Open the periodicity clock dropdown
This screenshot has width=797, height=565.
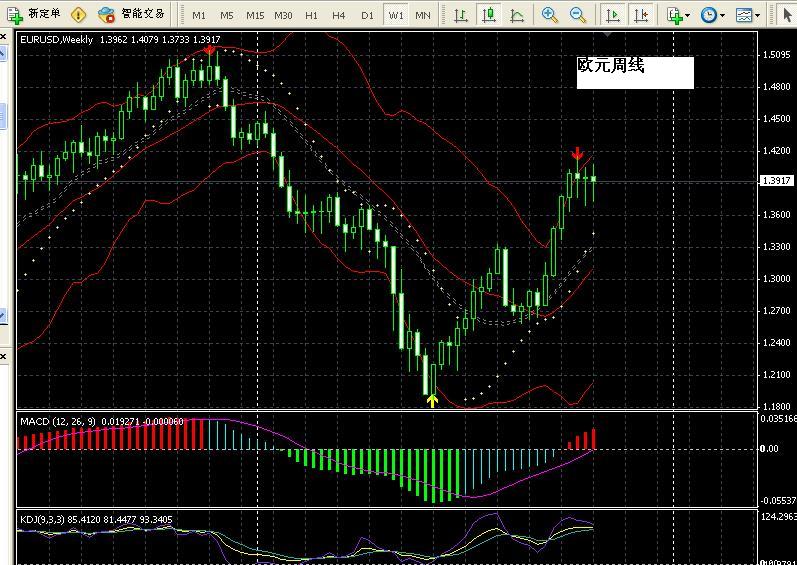(x=712, y=15)
